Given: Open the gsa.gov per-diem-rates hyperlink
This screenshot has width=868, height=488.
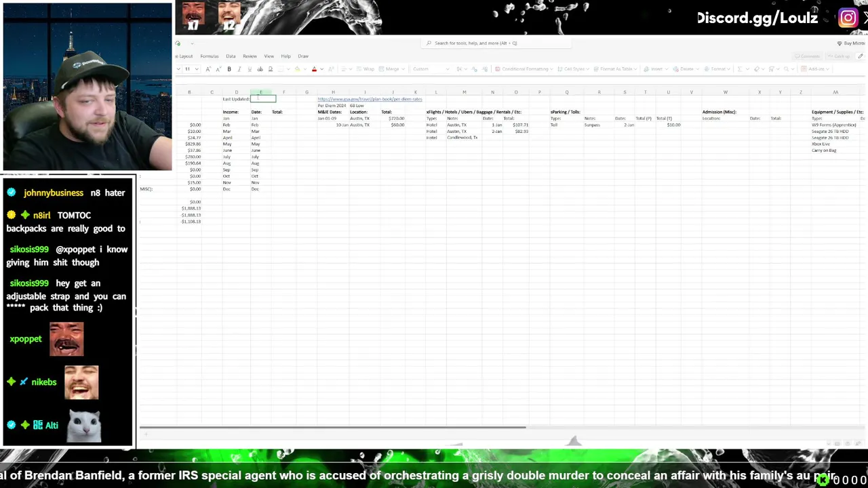Looking at the screenshot, I should coord(370,99).
